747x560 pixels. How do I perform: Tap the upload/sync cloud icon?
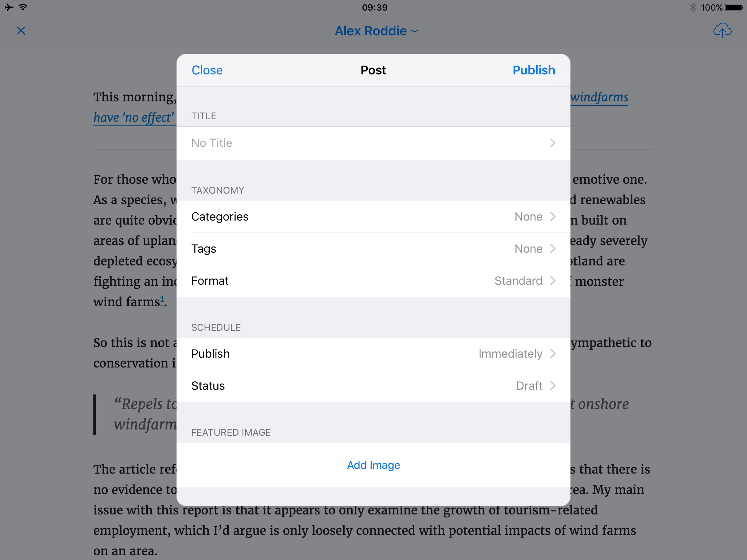[x=722, y=30]
